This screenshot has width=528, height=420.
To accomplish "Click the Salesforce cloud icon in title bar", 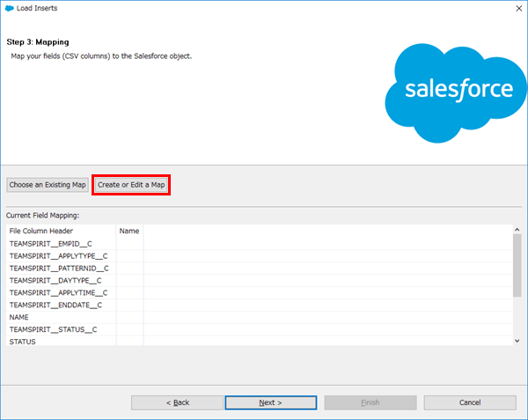I will 9,9.
